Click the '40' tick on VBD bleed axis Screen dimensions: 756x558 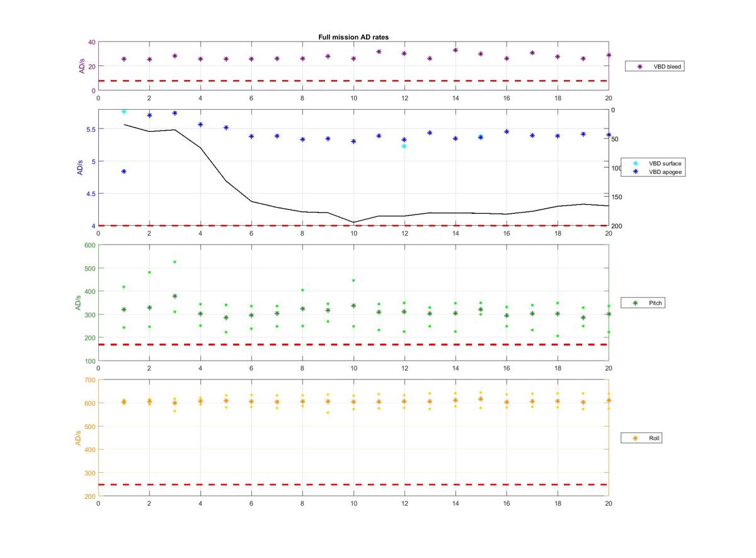point(91,42)
